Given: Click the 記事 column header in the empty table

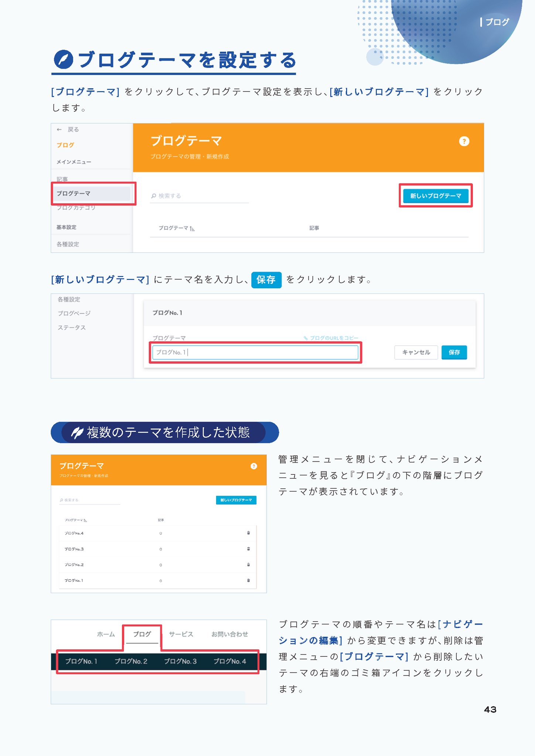Looking at the screenshot, I should click(314, 228).
